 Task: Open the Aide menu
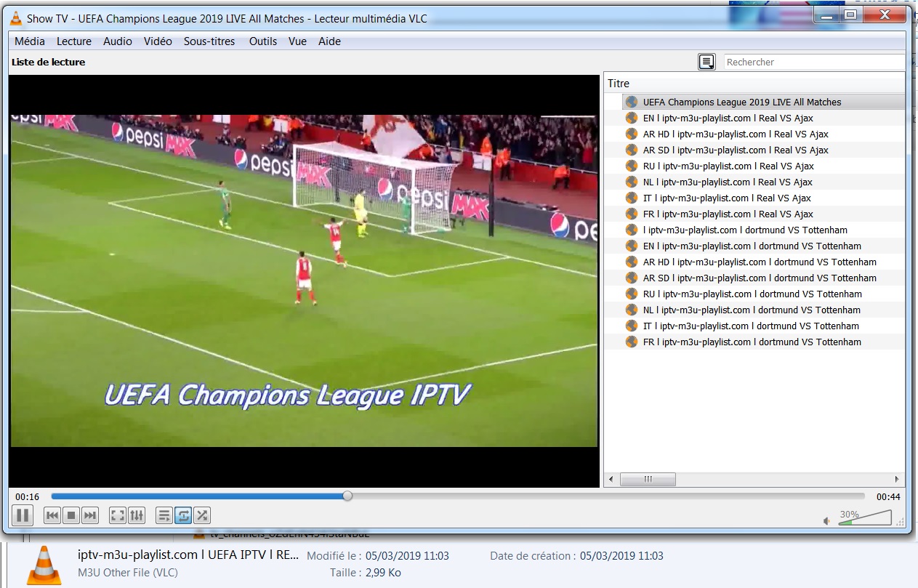(329, 41)
